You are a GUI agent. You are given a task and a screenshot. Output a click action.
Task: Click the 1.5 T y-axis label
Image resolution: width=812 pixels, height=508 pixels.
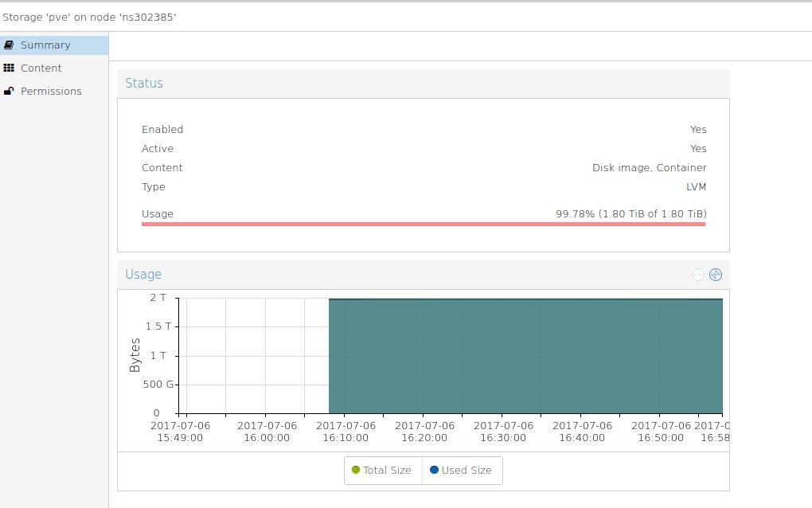click(158, 326)
